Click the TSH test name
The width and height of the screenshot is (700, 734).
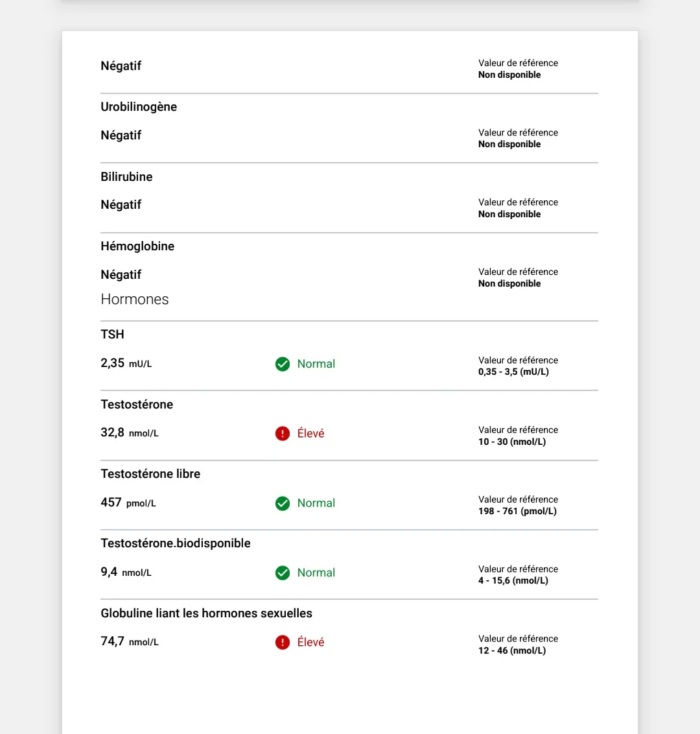[x=112, y=335]
